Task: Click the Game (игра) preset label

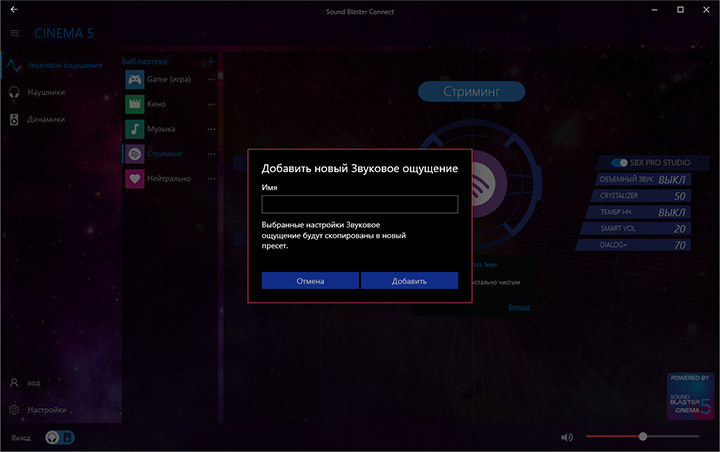Action: tap(169, 79)
